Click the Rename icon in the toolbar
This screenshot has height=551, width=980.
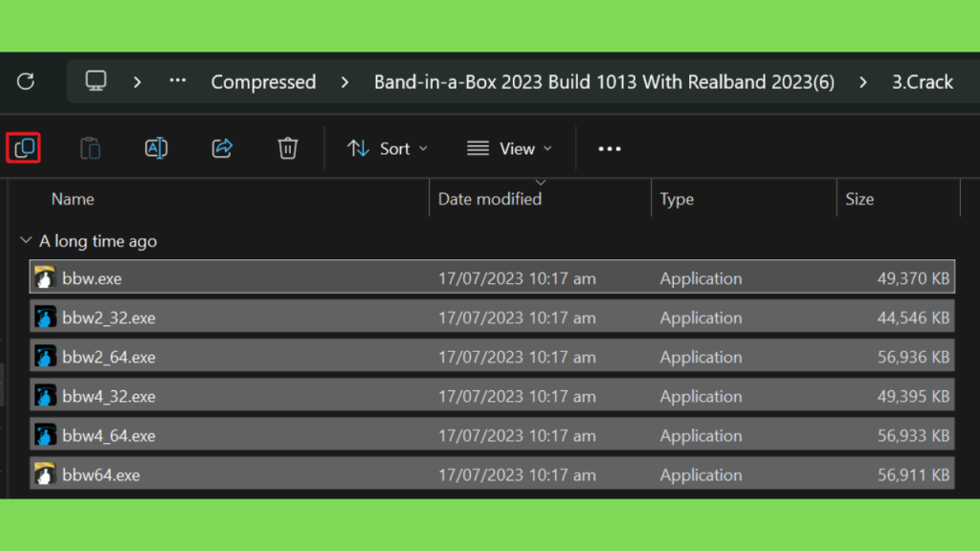[x=156, y=148]
